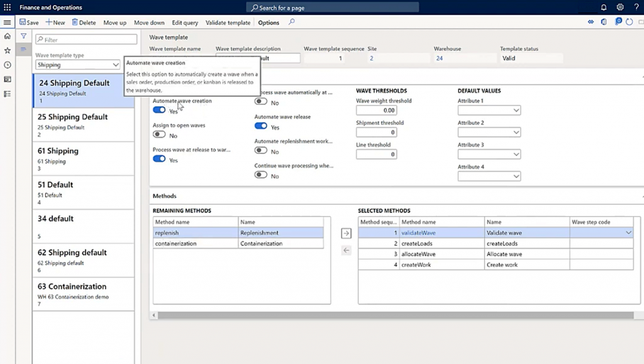Open Favorites star icon in sidebar
Viewport: 644px width, 364px height.
coord(8,50)
